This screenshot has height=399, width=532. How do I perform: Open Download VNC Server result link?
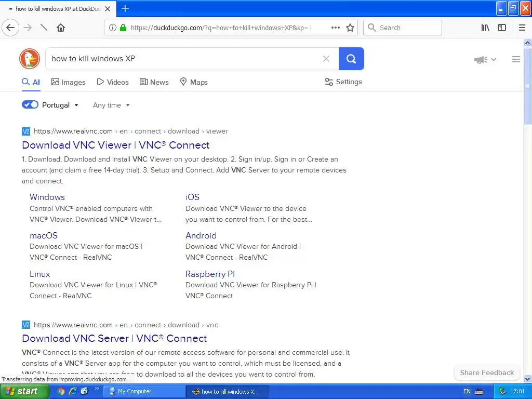114,339
